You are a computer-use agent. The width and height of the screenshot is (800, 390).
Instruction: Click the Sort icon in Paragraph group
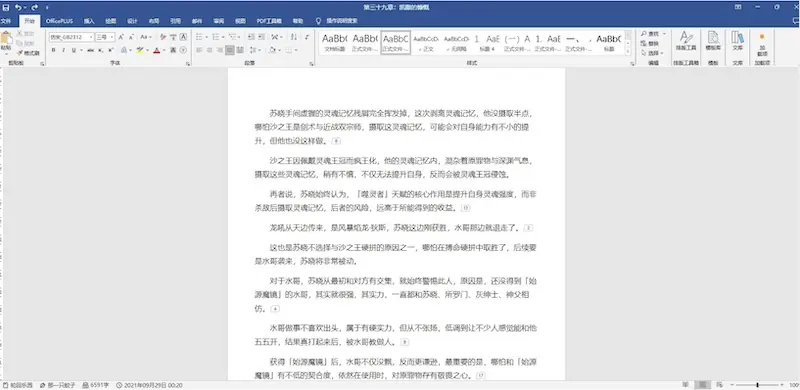click(294, 37)
